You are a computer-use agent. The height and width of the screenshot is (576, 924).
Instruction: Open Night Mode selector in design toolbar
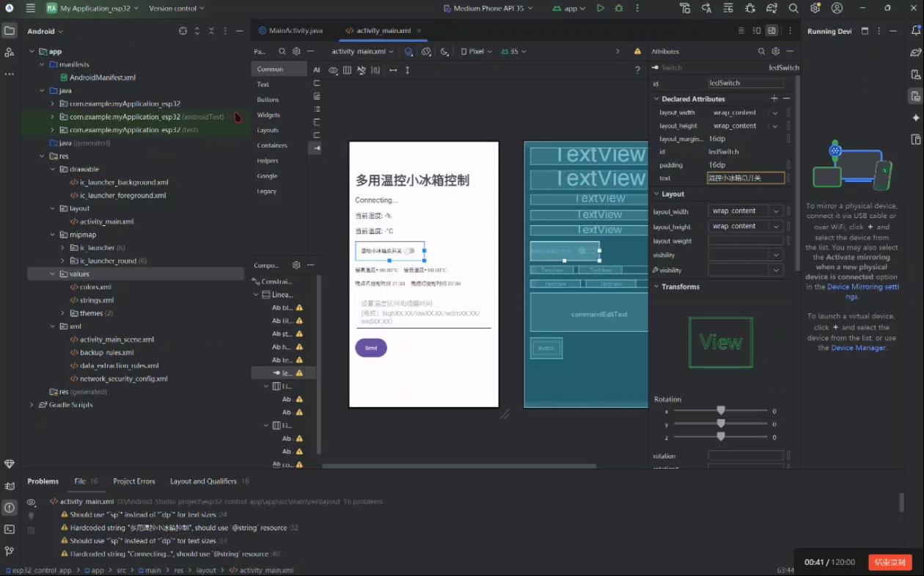[444, 51]
